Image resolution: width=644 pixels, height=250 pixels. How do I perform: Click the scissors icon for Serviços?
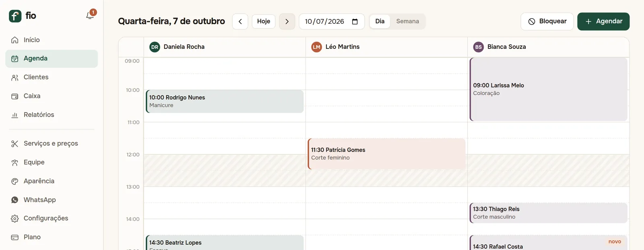point(15,144)
